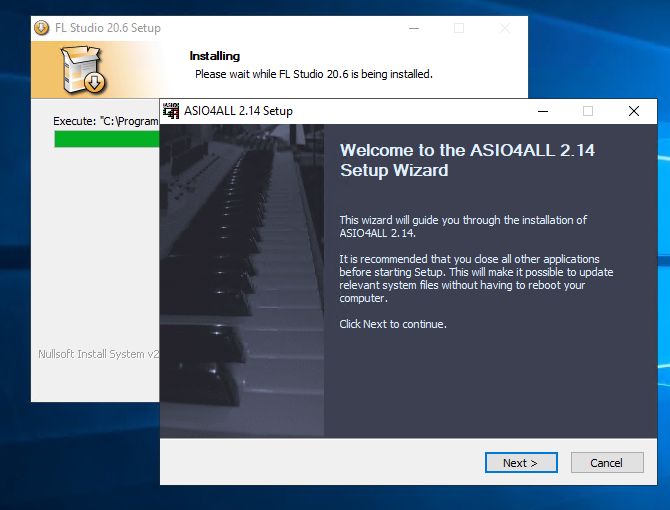Click the FL Studio installation progress bar

(107, 139)
